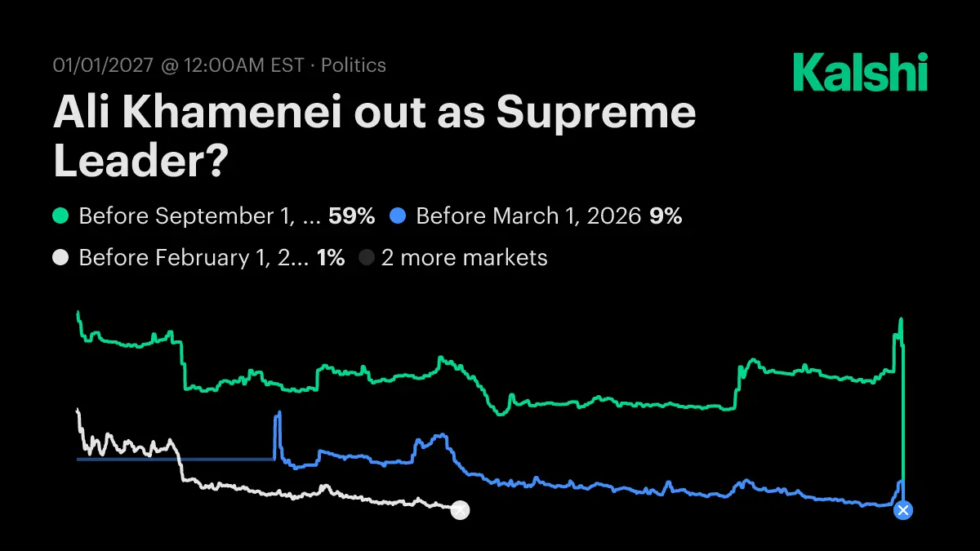Click the flat dark blue line segment
Image resolution: width=980 pixels, height=551 pixels.
tap(175, 460)
